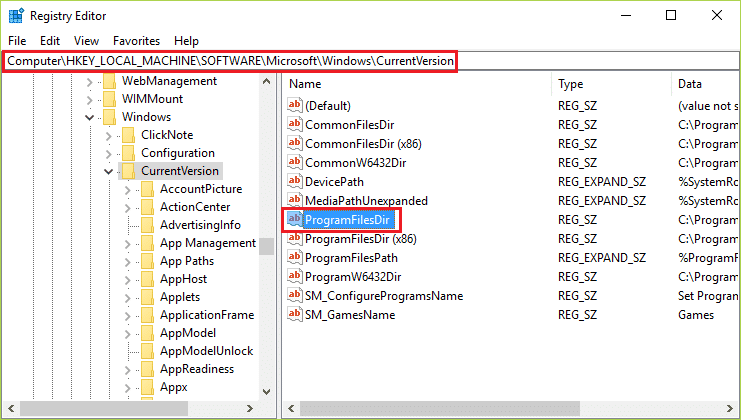Expand the AppHost key
The width and height of the screenshot is (741, 420).
[x=127, y=280]
